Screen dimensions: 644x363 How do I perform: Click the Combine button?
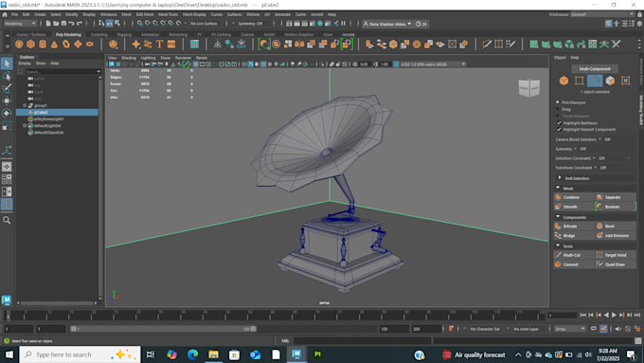pyautogui.click(x=574, y=197)
